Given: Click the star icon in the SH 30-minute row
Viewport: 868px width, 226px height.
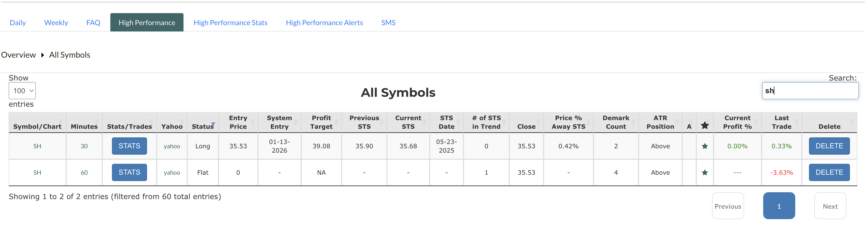Looking at the screenshot, I should click(705, 146).
